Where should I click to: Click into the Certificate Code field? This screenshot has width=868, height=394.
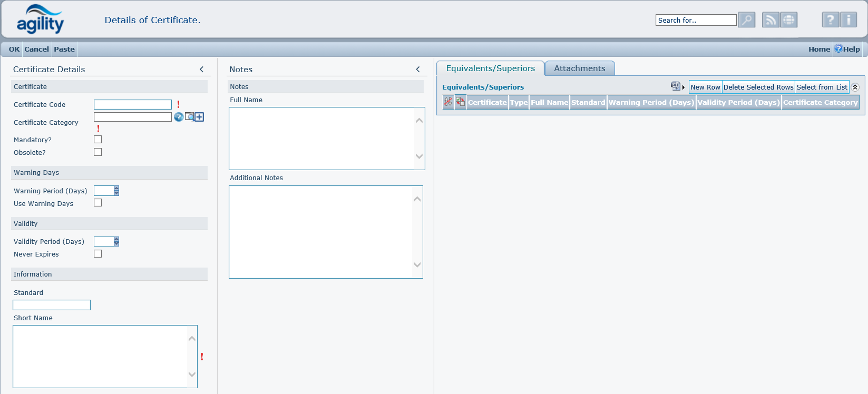tap(133, 105)
